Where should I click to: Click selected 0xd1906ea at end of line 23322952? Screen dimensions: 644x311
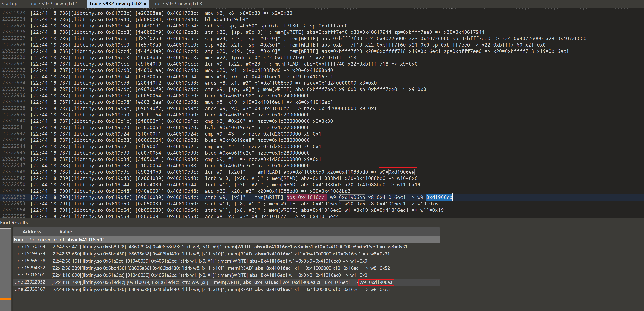(x=439, y=197)
